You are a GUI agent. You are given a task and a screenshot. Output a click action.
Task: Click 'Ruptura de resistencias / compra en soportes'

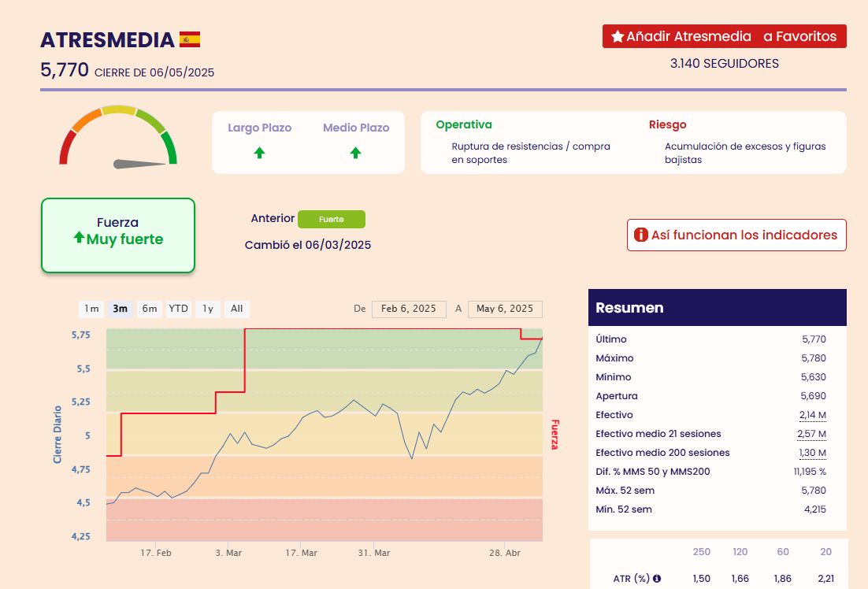point(531,153)
